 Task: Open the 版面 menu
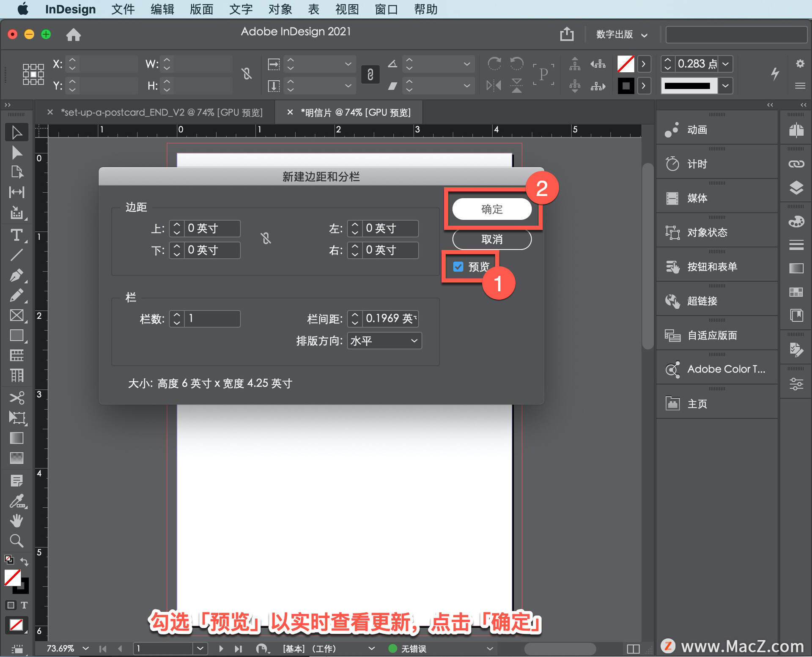pyautogui.click(x=201, y=9)
